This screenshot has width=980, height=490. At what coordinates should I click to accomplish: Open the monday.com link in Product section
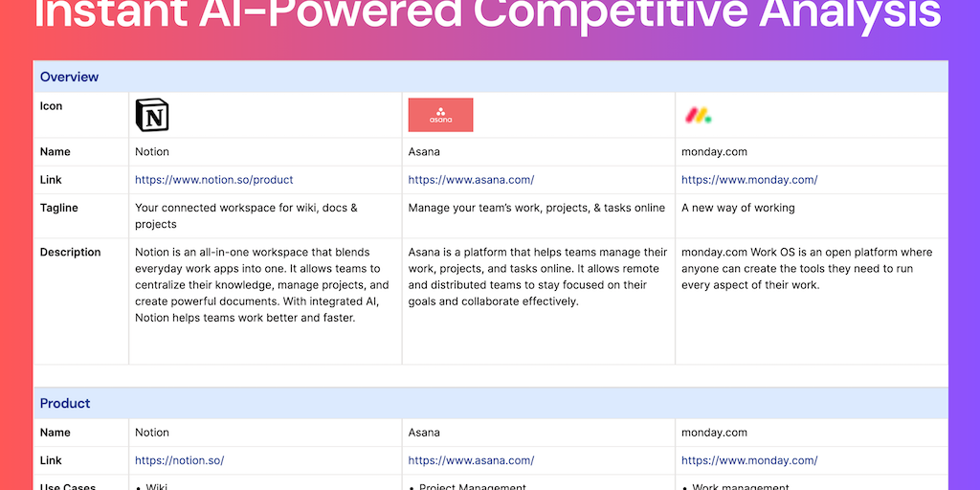[x=749, y=460]
